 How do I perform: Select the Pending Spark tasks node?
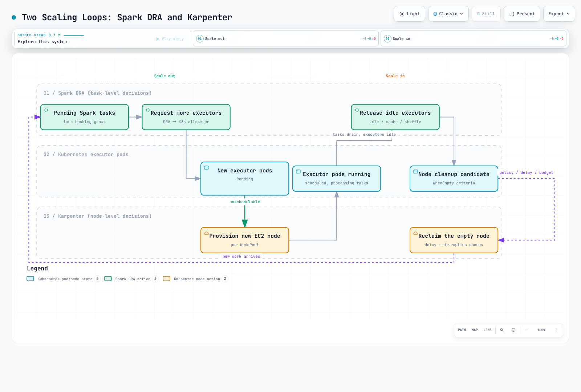[x=85, y=117]
